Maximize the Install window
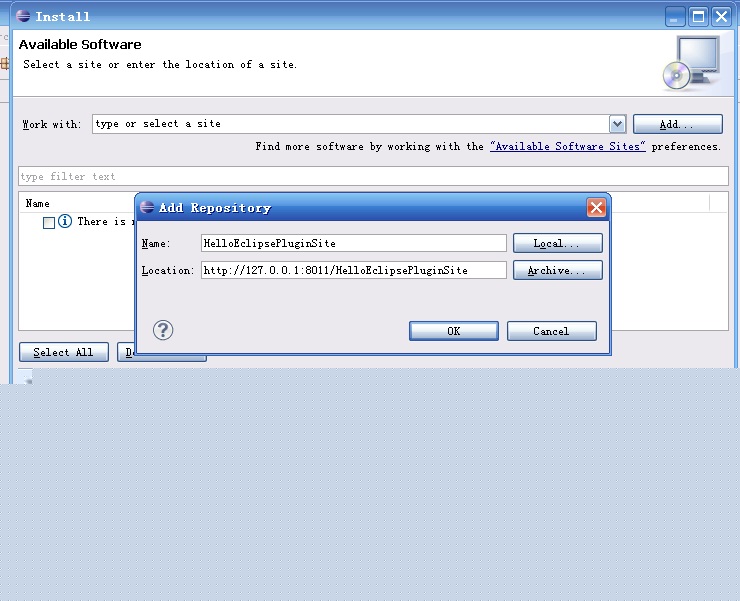The height and width of the screenshot is (601, 740). [698, 17]
